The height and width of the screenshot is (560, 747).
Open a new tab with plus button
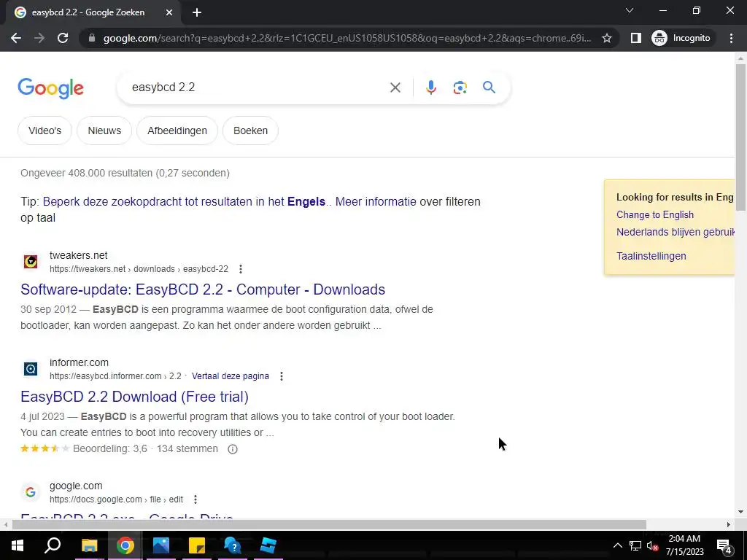click(197, 13)
